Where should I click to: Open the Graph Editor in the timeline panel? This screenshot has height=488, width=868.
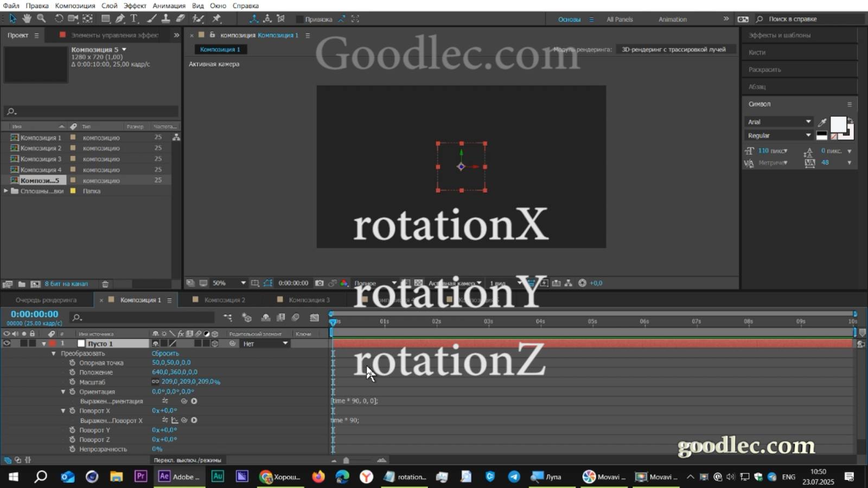(x=315, y=318)
